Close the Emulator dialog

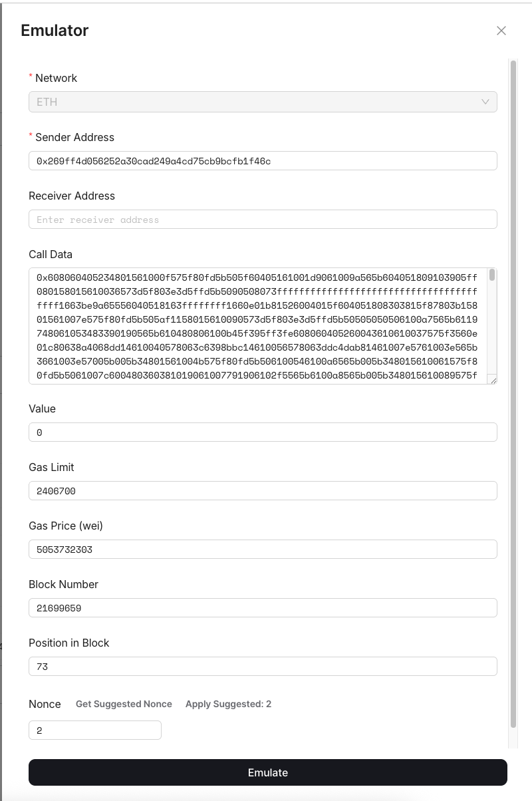click(x=501, y=31)
